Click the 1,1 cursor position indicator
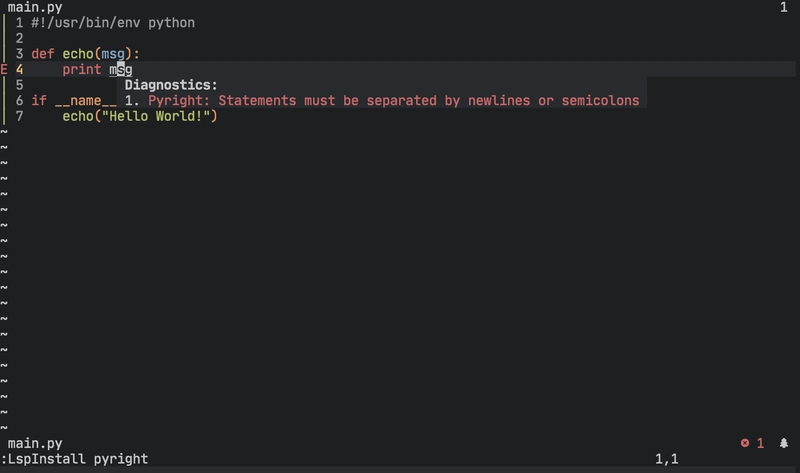Screen dimensions: 800x473 point(666,459)
